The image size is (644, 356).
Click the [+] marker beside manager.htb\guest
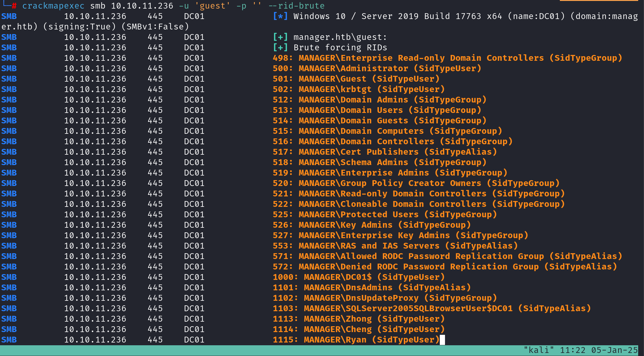coord(280,37)
